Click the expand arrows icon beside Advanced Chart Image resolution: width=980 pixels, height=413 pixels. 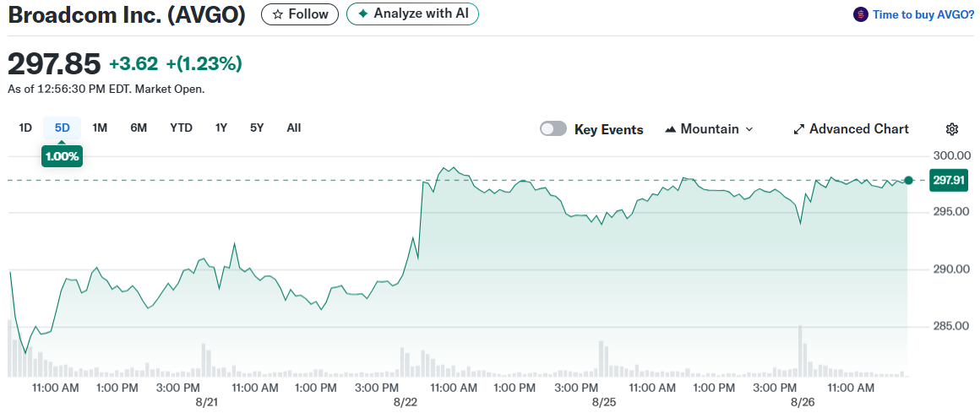tap(798, 129)
